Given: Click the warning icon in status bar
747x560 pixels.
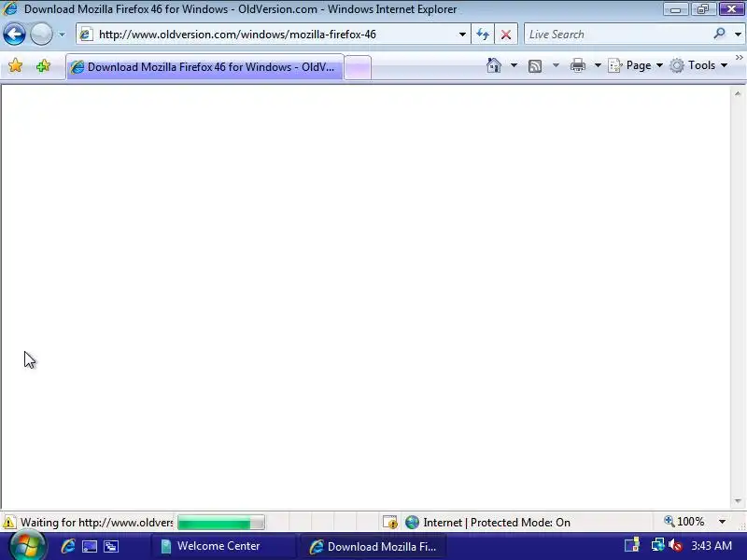Looking at the screenshot, I should (8, 523).
